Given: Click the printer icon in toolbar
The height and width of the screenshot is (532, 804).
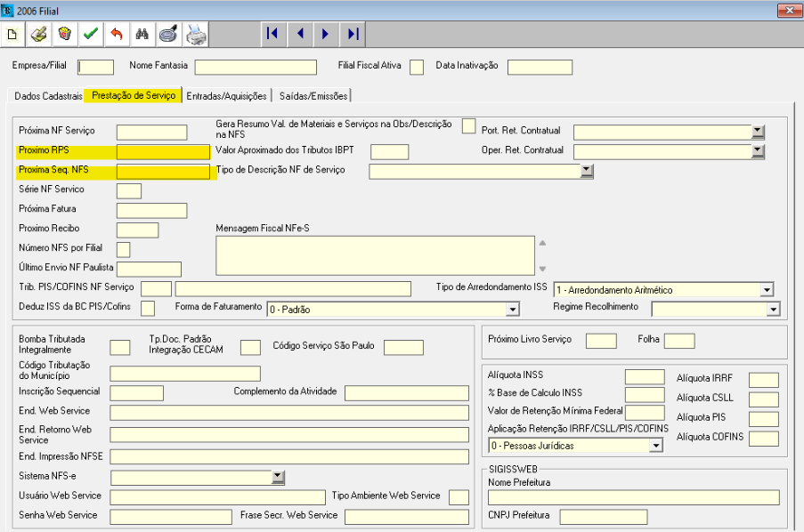Looking at the screenshot, I should tap(196, 35).
